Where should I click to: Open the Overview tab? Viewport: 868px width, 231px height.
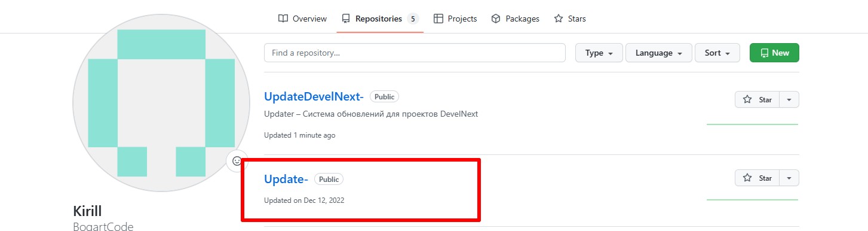pyautogui.click(x=302, y=19)
